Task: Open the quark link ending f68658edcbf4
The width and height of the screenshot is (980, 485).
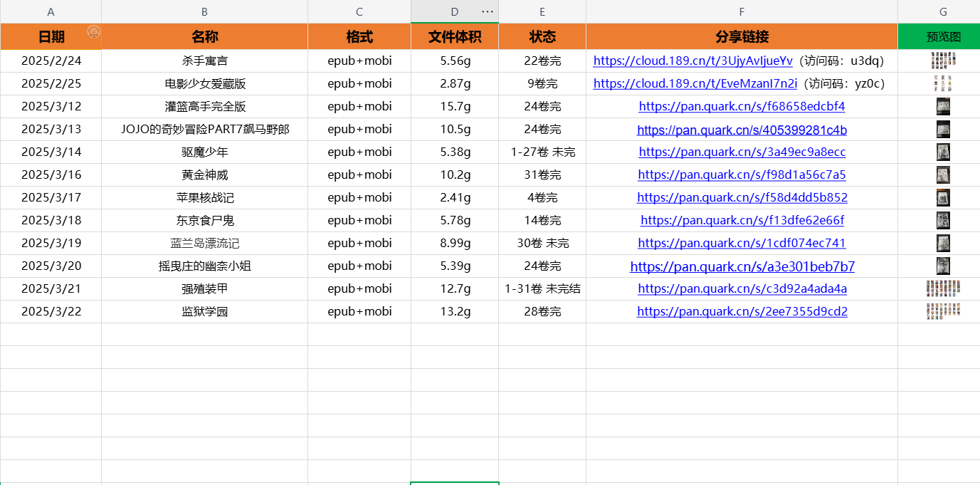Action: [x=742, y=107]
